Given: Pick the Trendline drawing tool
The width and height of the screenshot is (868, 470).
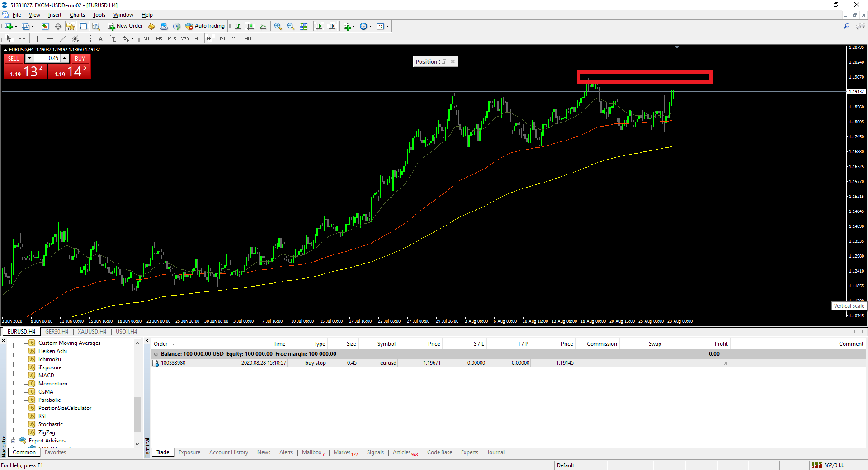Looking at the screenshot, I should pyautogui.click(x=63, y=38).
